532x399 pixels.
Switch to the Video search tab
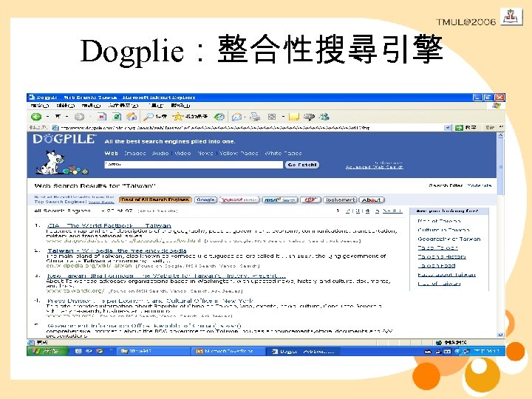tap(183, 154)
